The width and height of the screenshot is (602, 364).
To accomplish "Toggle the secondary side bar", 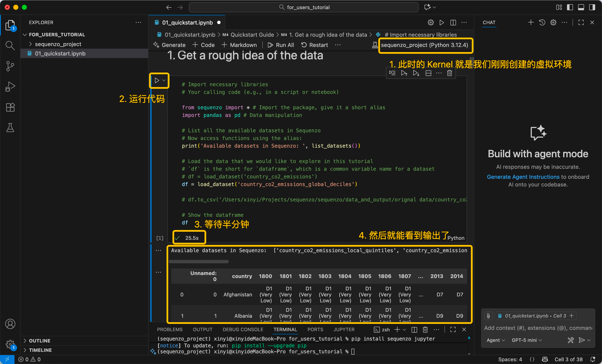I will [592, 7].
